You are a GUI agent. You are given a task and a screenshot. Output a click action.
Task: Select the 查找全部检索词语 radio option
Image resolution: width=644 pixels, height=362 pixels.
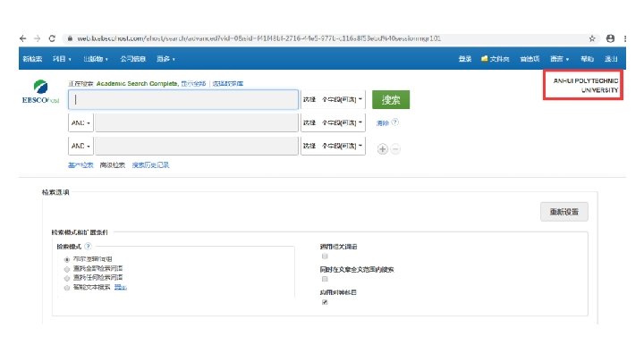tap(67, 269)
